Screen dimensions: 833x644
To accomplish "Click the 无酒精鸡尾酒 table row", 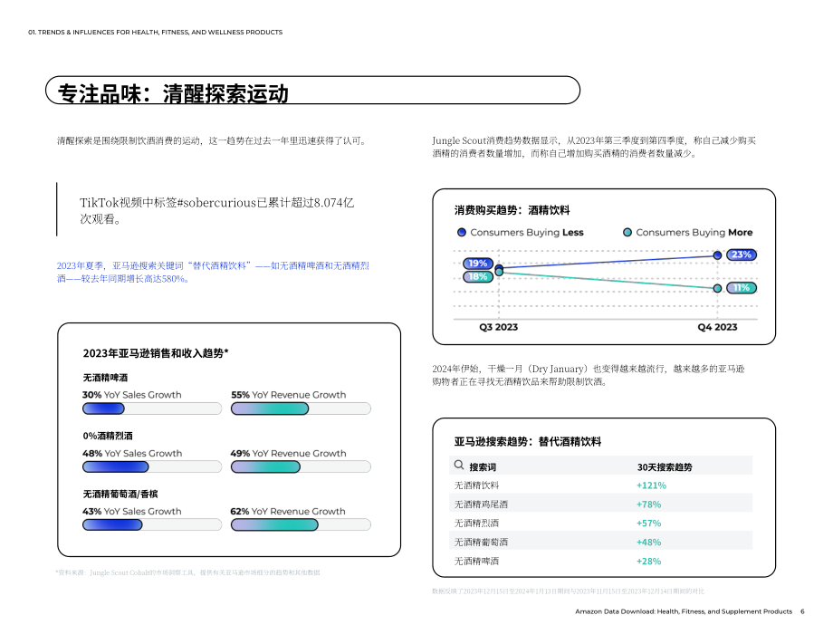I will [x=601, y=504].
